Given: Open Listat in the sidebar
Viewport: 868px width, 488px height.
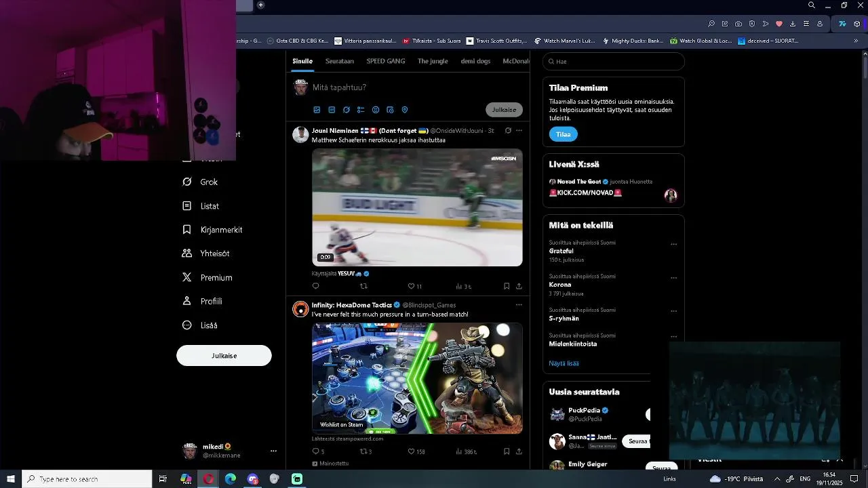Looking at the screenshot, I should tap(201, 206).
